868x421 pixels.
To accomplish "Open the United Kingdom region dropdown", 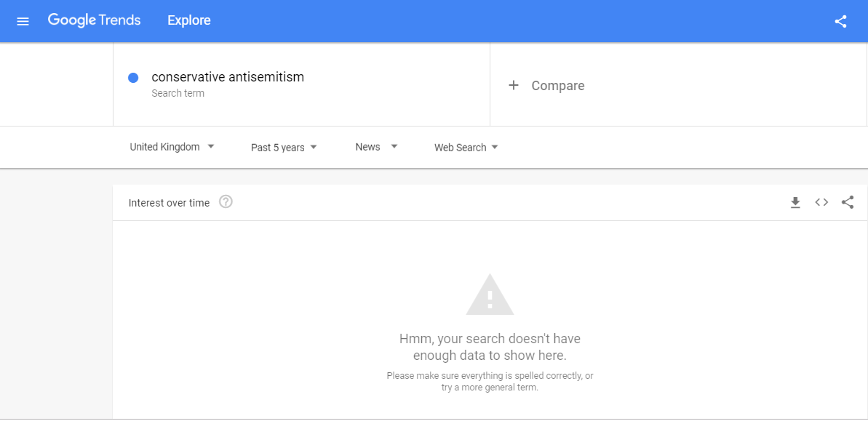I will (171, 147).
